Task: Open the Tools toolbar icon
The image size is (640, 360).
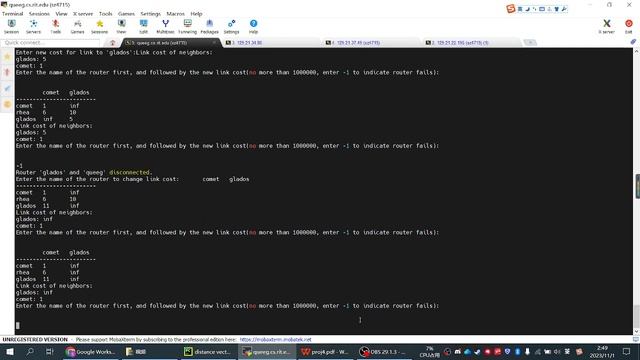Action: pos(56,27)
